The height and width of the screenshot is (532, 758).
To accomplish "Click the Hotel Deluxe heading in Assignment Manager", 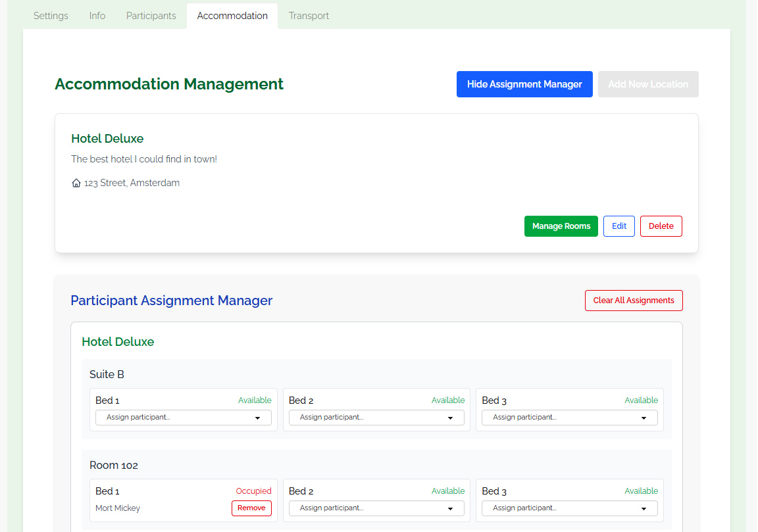I will (x=118, y=341).
